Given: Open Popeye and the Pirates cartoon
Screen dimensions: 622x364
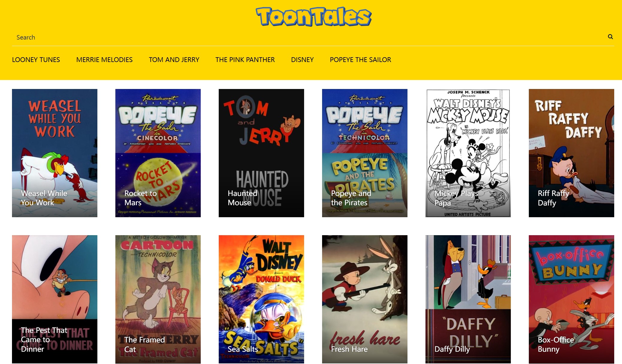Looking at the screenshot, I should click(365, 153).
